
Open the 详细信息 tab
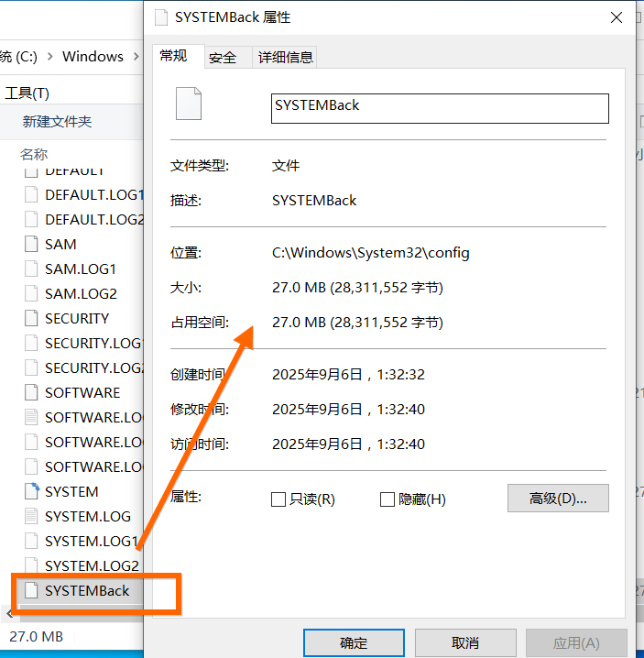coord(286,57)
